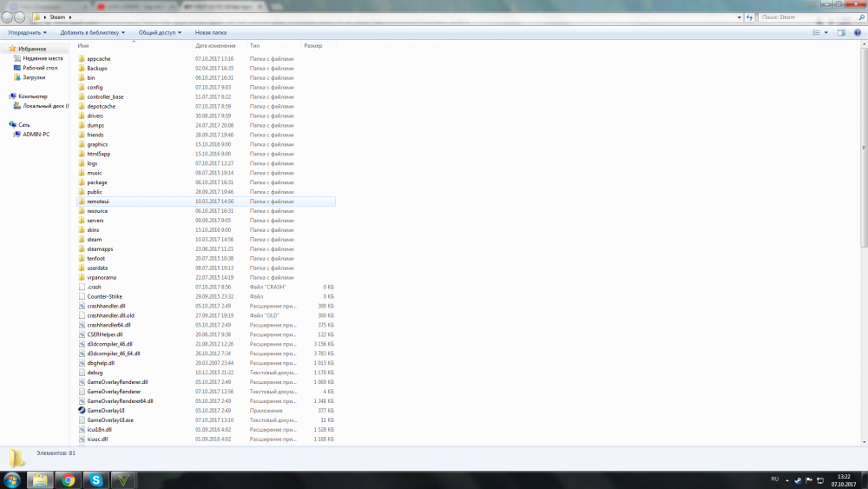This screenshot has height=489, width=868.
Task: Click the Steam tray icon
Action: point(798,480)
